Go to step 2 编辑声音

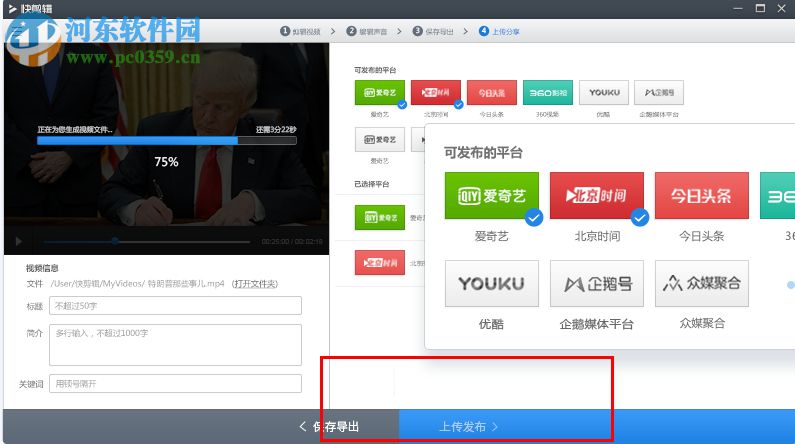[x=367, y=31]
